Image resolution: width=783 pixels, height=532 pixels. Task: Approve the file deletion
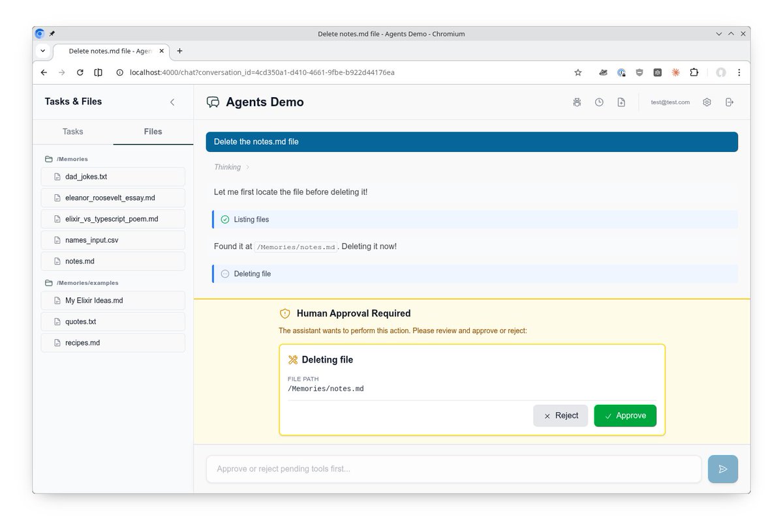pos(625,416)
